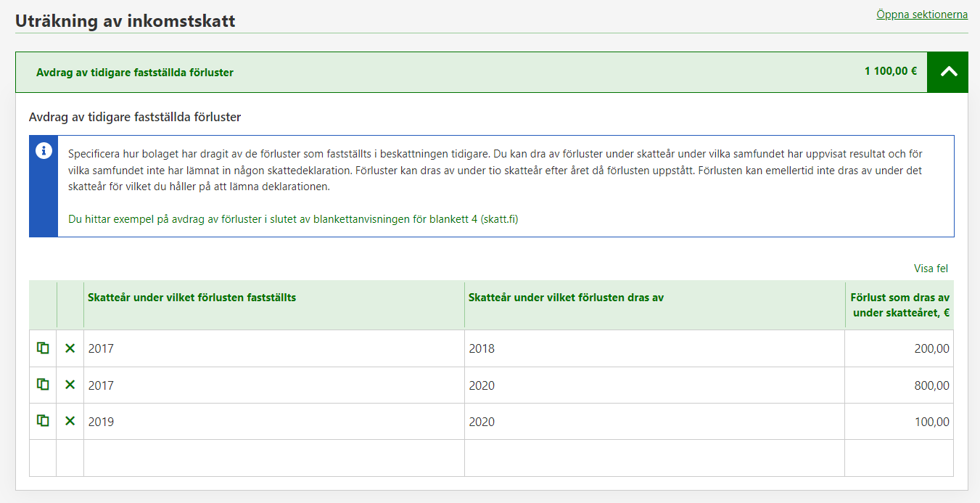Viewport: 980px width, 503px height.
Task: Edit determined year 2017 in first row
Action: (x=273, y=348)
